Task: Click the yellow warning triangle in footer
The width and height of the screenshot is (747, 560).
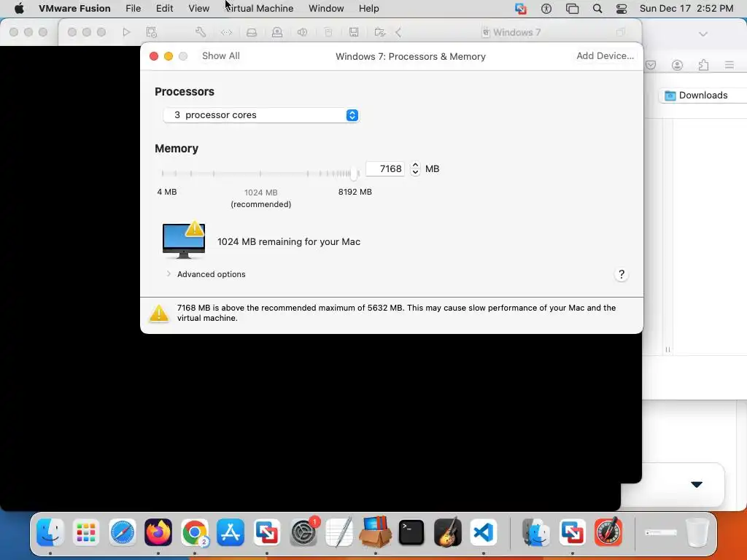Action: pos(159,313)
